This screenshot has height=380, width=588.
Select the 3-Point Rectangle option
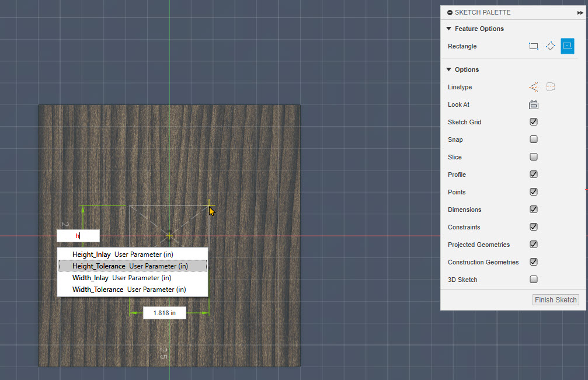coord(550,46)
